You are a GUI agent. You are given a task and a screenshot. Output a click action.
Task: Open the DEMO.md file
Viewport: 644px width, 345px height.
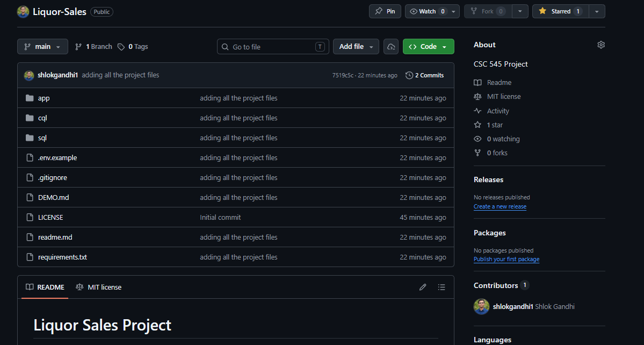53,198
